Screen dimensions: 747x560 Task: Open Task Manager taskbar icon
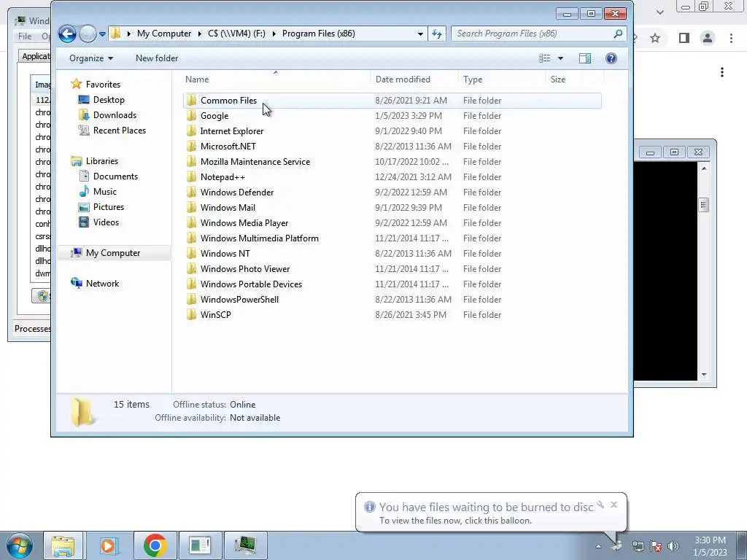click(x=245, y=545)
